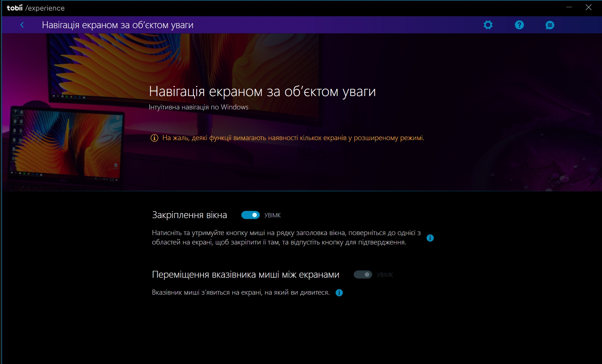Viewport: 602px width, 364px height.
Task: Click the Закріплення вікна section heading
Action: [x=189, y=215]
